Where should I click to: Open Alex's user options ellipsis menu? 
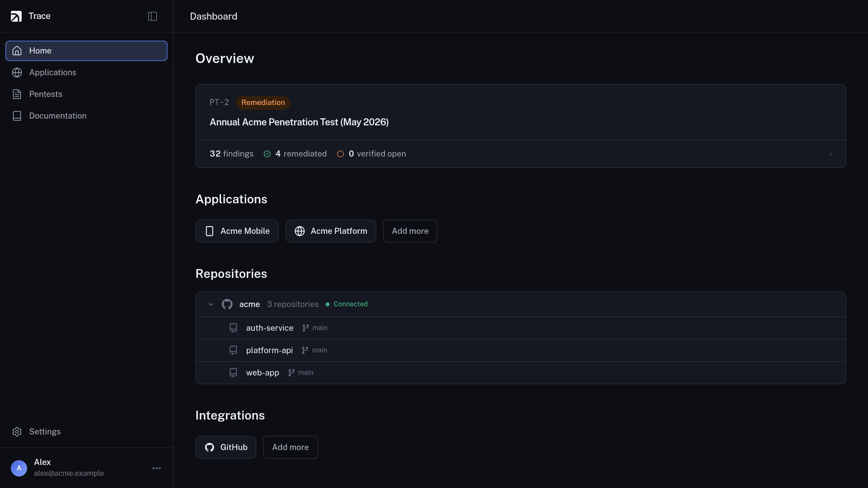[x=157, y=468]
